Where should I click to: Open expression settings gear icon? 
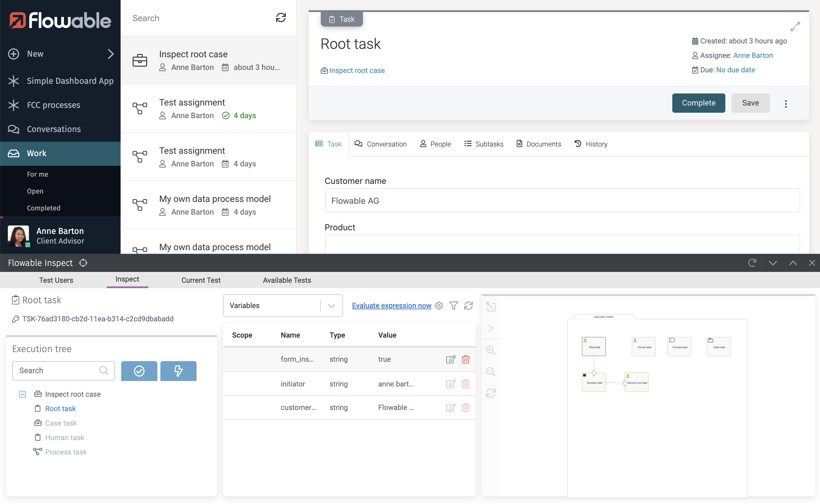click(439, 306)
